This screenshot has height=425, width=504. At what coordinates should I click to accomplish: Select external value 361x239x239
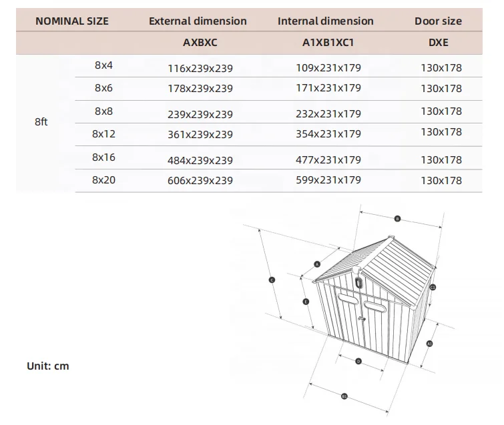point(200,134)
